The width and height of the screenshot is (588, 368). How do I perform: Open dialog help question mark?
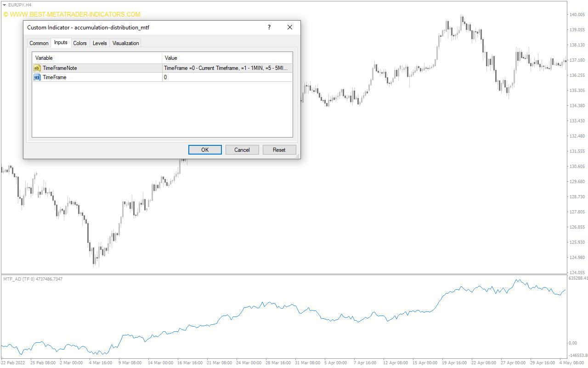pos(269,28)
